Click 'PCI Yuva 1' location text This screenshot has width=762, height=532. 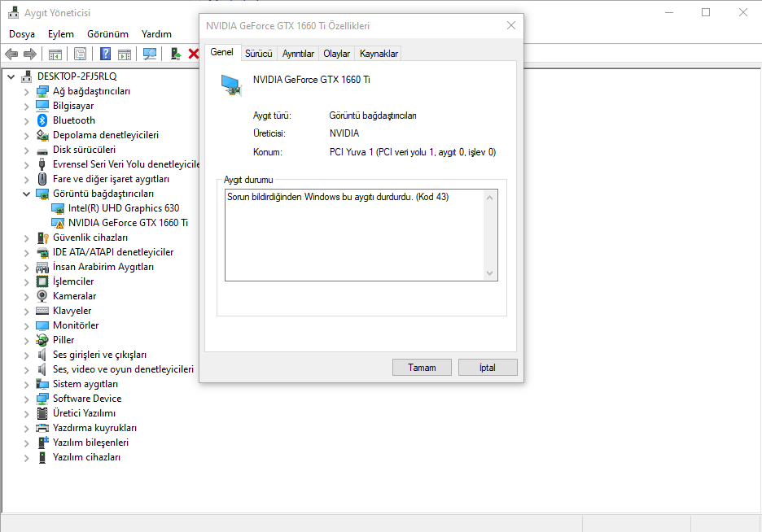(x=413, y=152)
